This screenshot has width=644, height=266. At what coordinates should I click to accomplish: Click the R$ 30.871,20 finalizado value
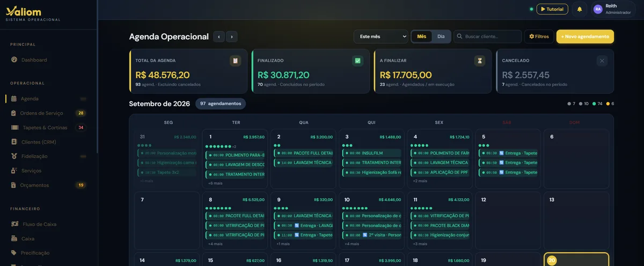pyautogui.click(x=283, y=75)
